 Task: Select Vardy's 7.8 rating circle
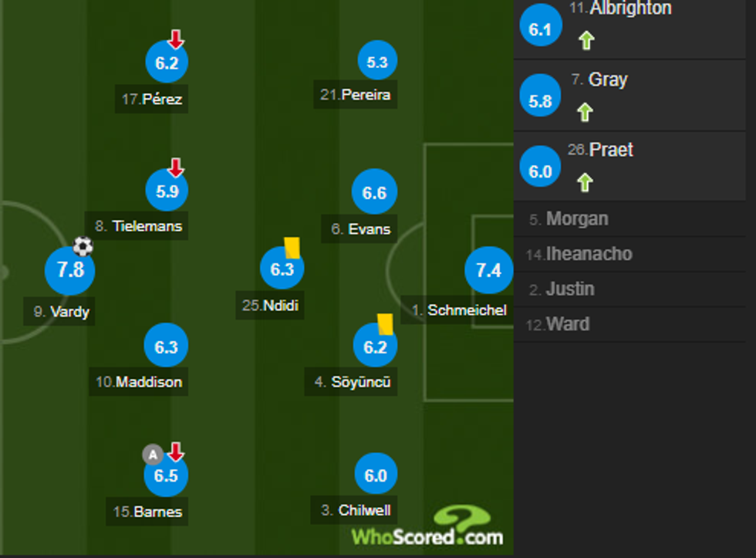tap(70, 270)
